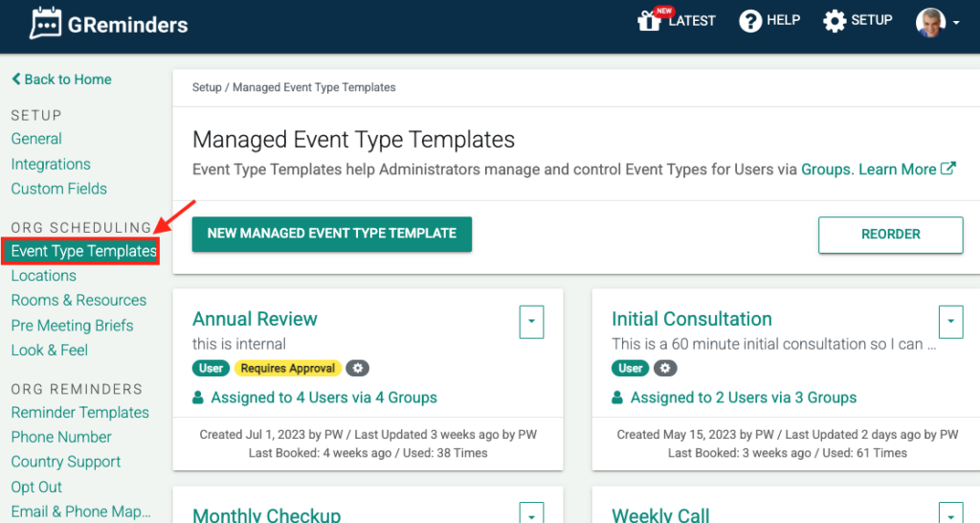980x523 pixels.
Task: Open the LATEST gift icon
Action: tap(649, 21)
